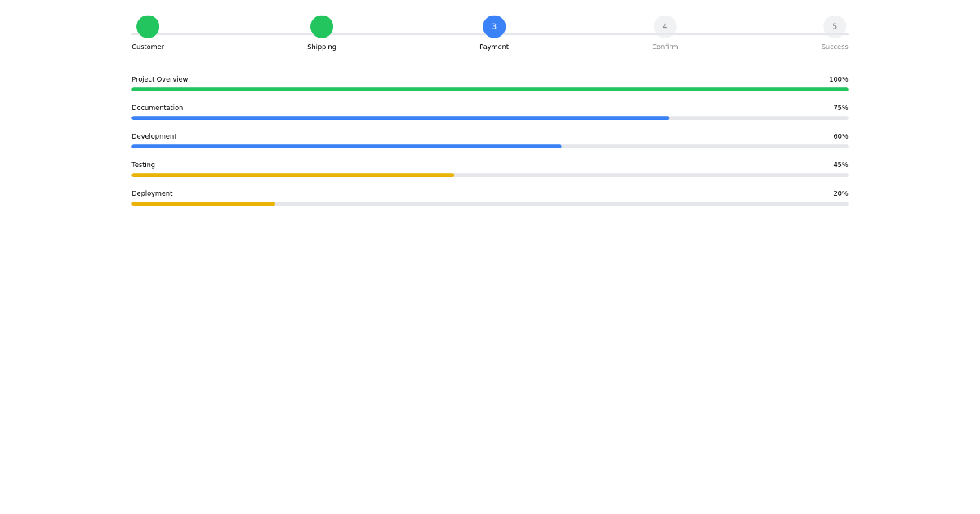Click the Documentation 75% label
The image size is (980, 514).
(x=840, y=107)
